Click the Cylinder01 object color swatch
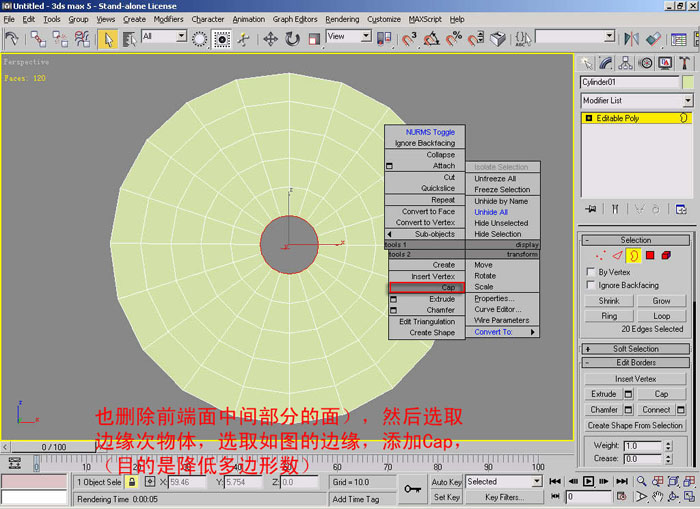 click(x=688, y=82)
